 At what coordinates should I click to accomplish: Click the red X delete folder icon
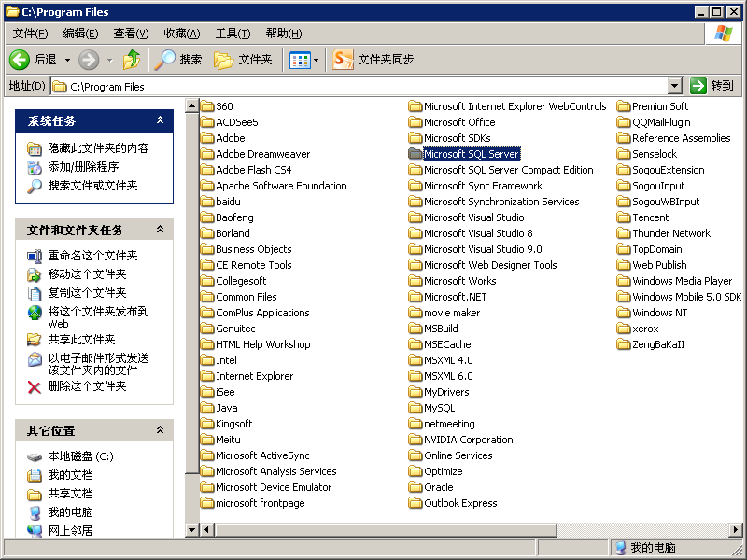[34, 387]
